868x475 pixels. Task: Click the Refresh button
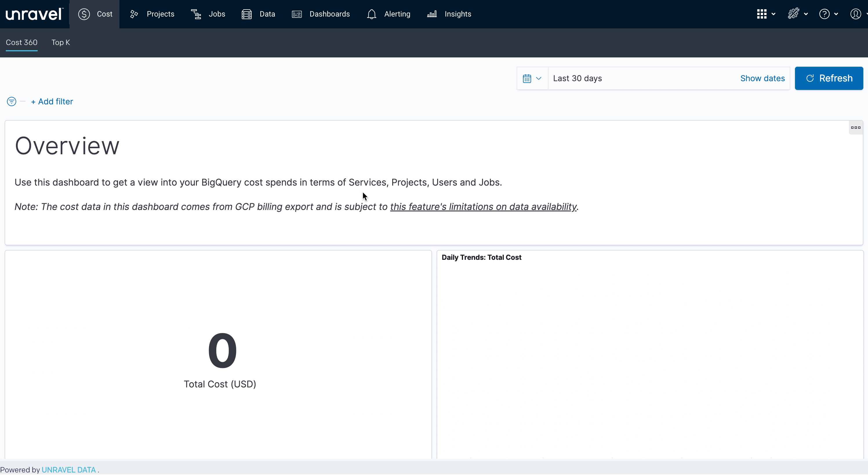pyautogui.click(x=829, y=78)
